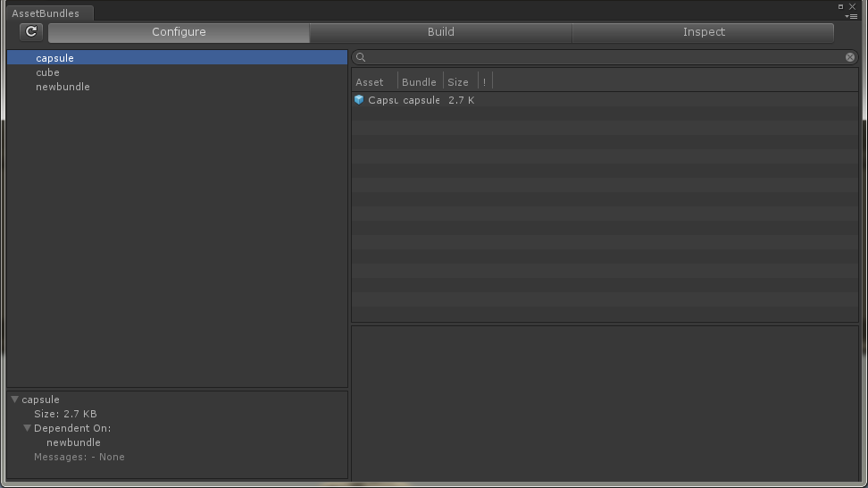Select newbundle in the top bundle list

63,87
